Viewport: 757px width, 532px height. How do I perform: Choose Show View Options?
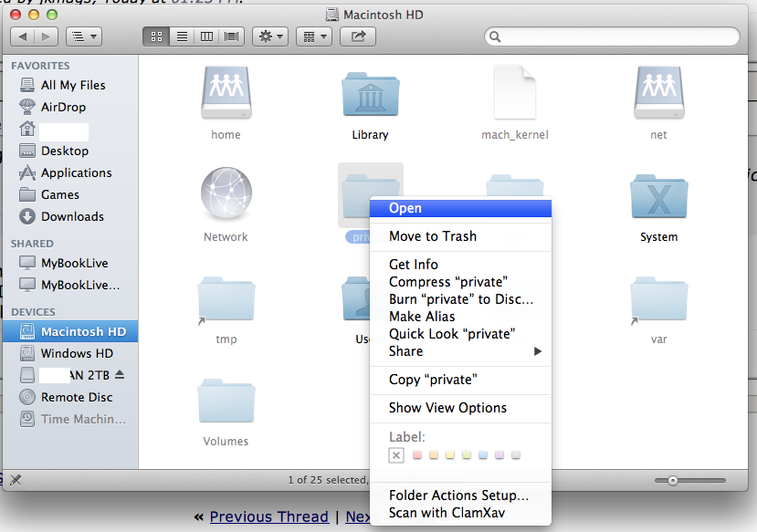[x=460, y=408]
